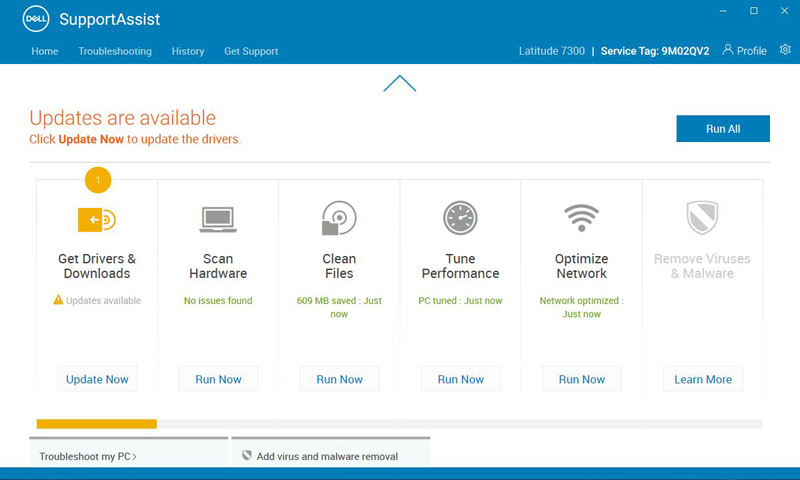Go to the Home tab
This screenshot has height=480, width=800.
(x=45, y=51)
